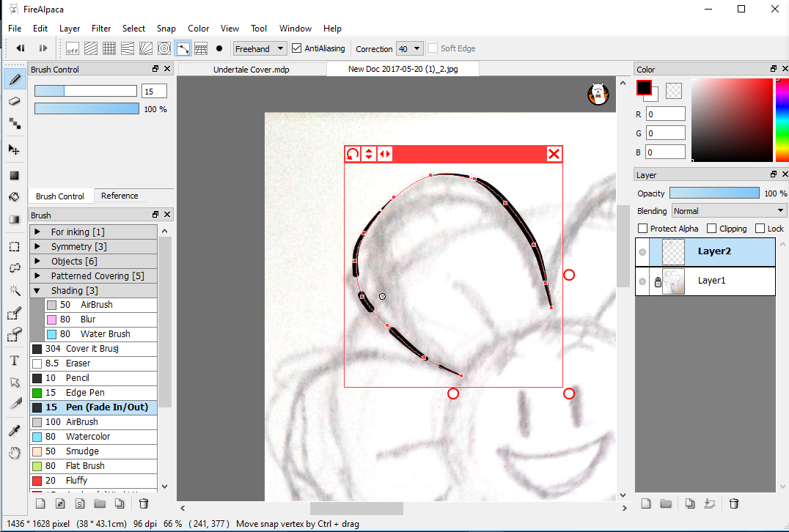Select the Smudge brush
The height and width of the screenshot is (532, 789).
pos(94,451)
